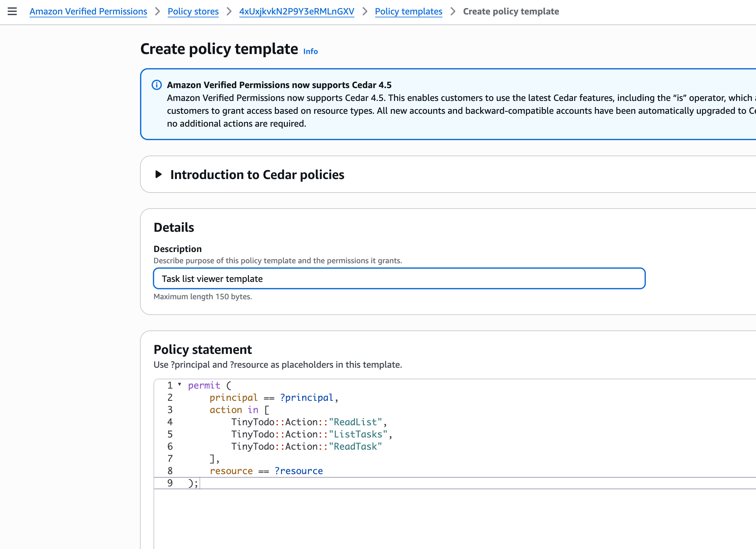Go to Amazon Verified Permissions breadcrumb
This screenshot has height=549, width=756.
pyautogui.click(x=88, y=11)
